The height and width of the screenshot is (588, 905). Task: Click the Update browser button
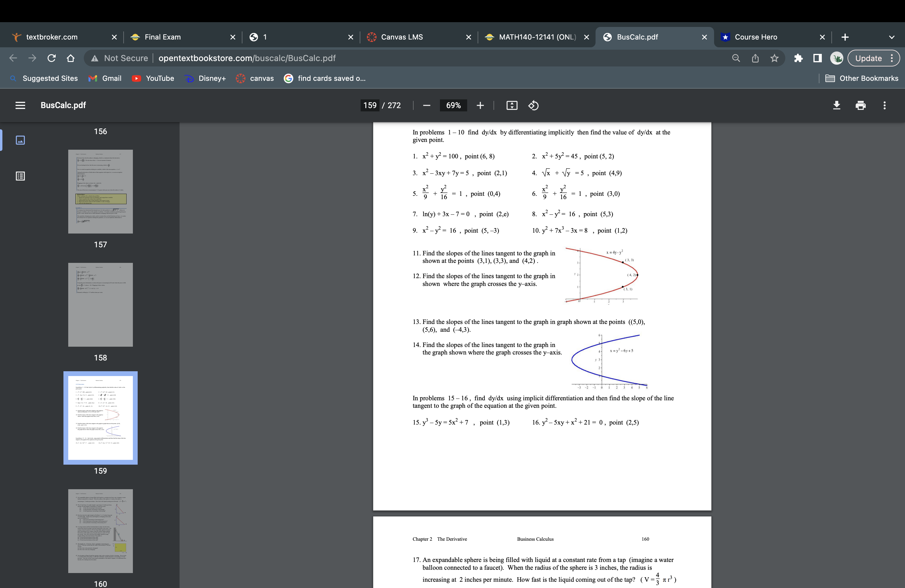coord(869,58)
